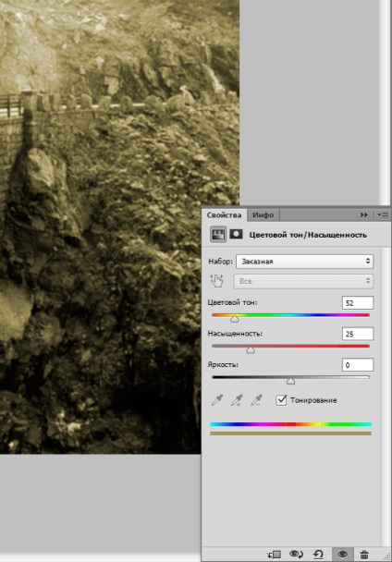
Task: Select the first eyedropper tool
Action: (217, 400)
